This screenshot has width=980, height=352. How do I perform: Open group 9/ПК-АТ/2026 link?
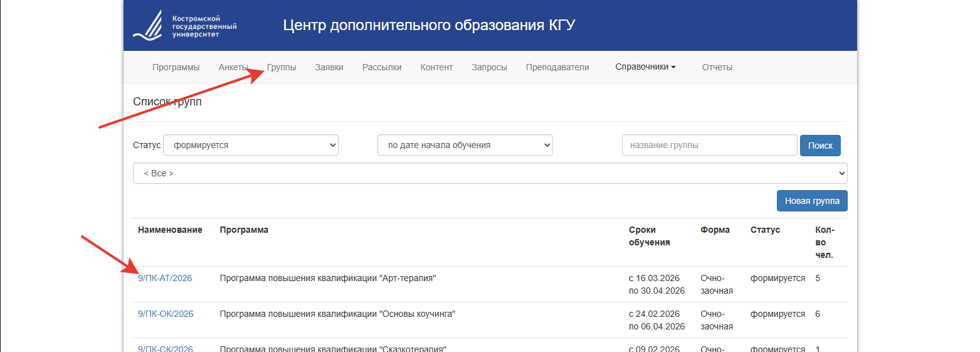[165, 278]
